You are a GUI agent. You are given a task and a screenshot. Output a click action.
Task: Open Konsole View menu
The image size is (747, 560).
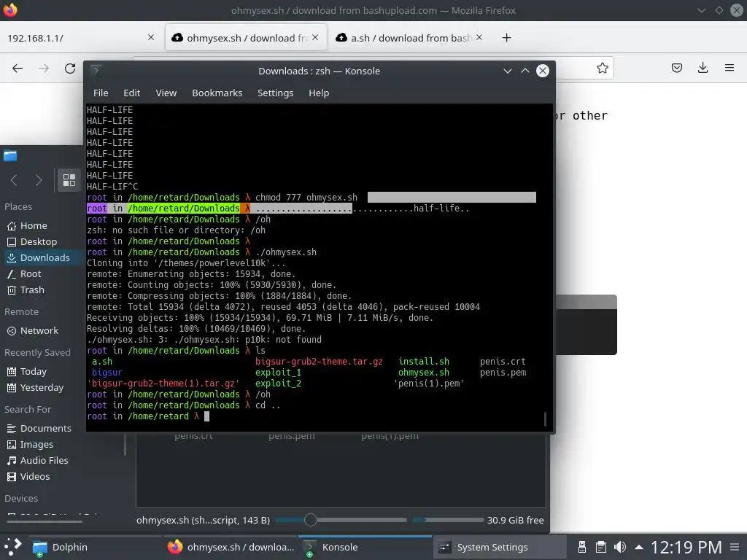point(166,93)
